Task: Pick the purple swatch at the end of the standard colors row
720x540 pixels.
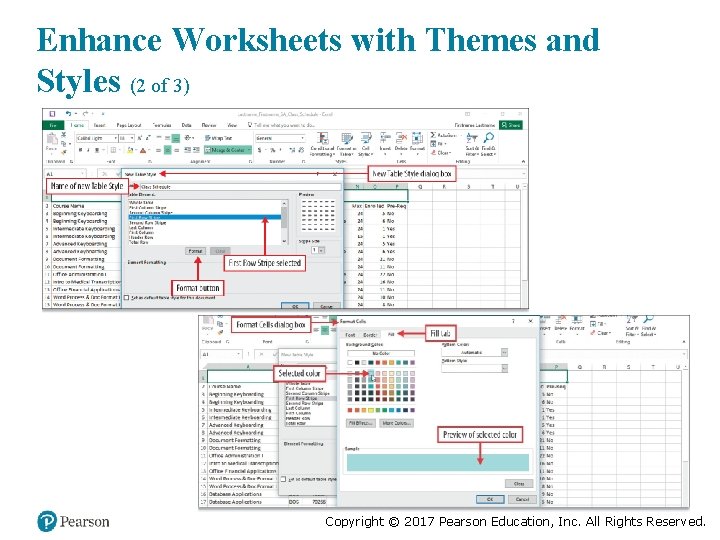Action: [x=412, y=410]
